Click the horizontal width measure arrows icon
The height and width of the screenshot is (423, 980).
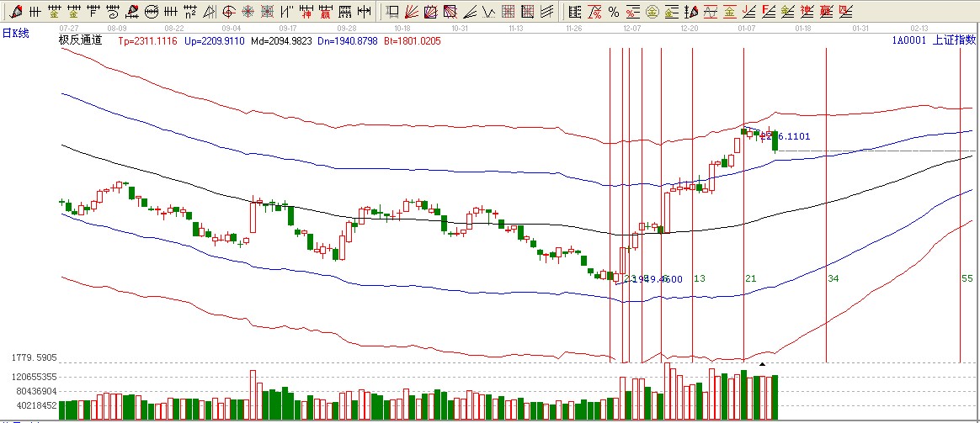[363, 12]
